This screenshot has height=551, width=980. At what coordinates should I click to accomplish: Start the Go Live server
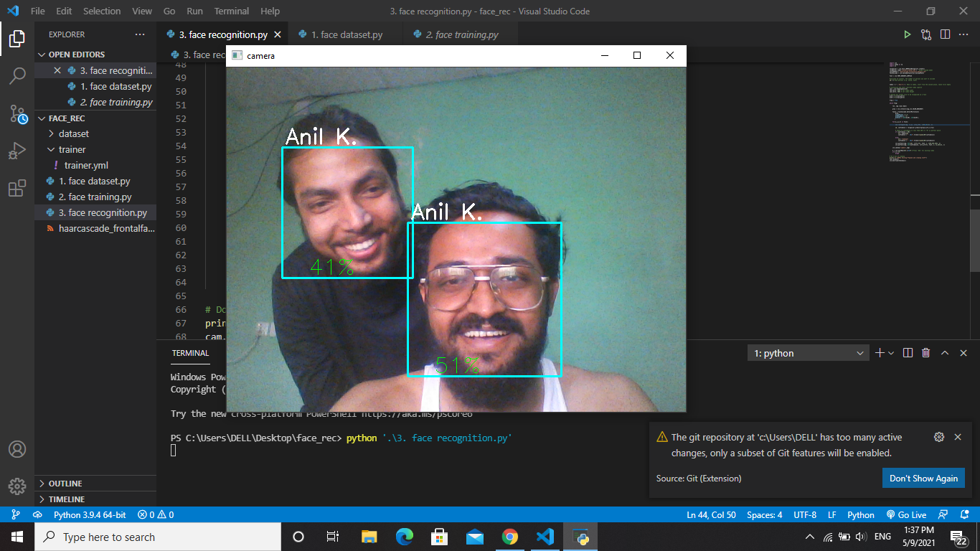tap(907, 514)
